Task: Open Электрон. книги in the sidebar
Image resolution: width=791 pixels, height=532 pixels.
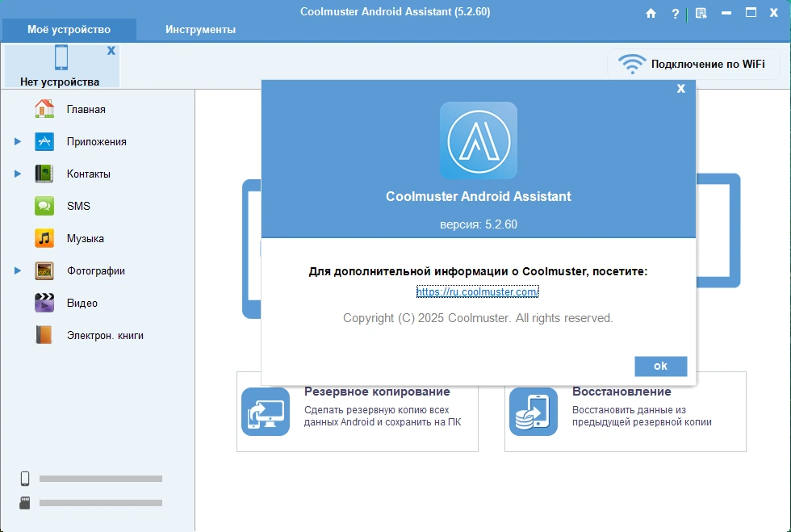Action: coord(105,336)
